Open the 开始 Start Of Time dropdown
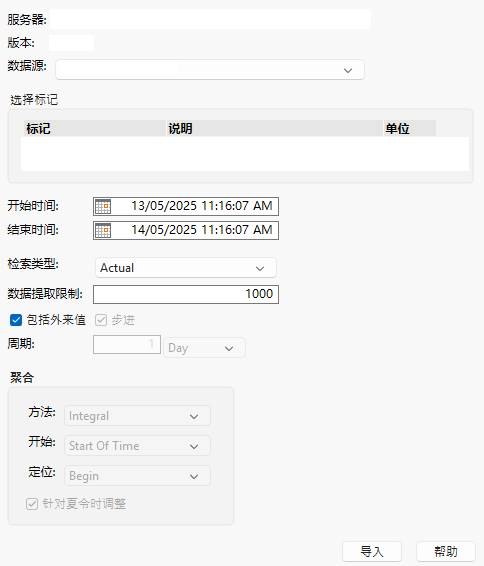 [x=138, y=446]
